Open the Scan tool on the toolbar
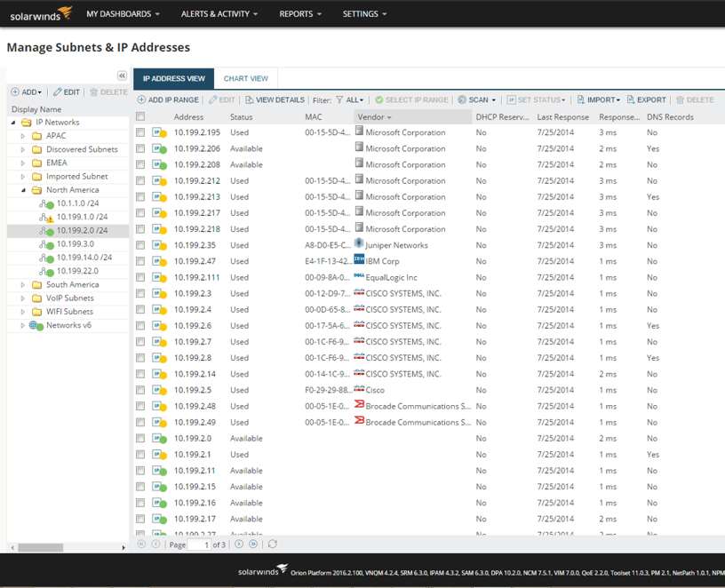The image size is (725, 588). click(473, 99)
